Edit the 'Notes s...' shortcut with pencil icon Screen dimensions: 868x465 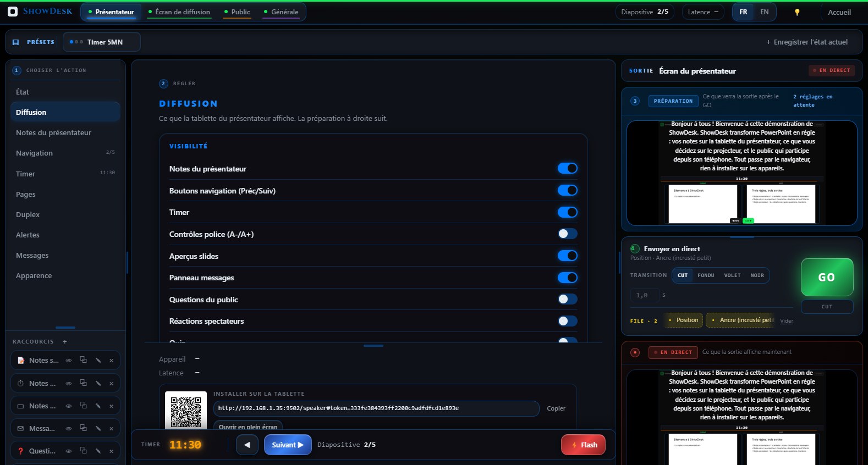pyautogui.click(x=98, y=361)
